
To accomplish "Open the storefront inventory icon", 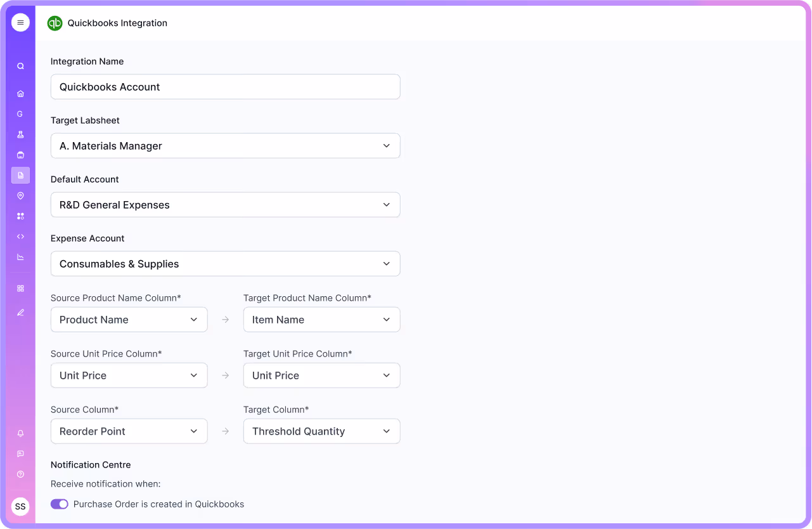I will (x=20, y=155).
